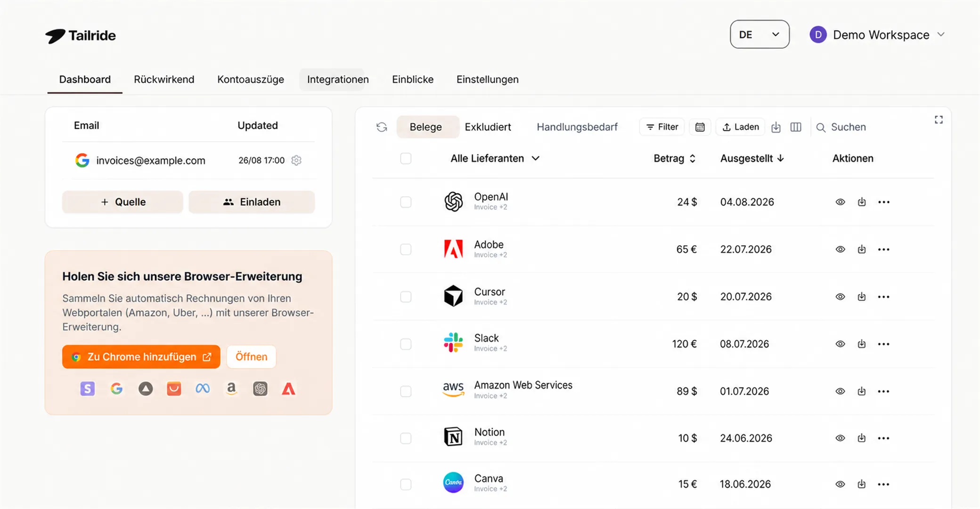Open more actions for OpenAI row

(x=884, y=202)
